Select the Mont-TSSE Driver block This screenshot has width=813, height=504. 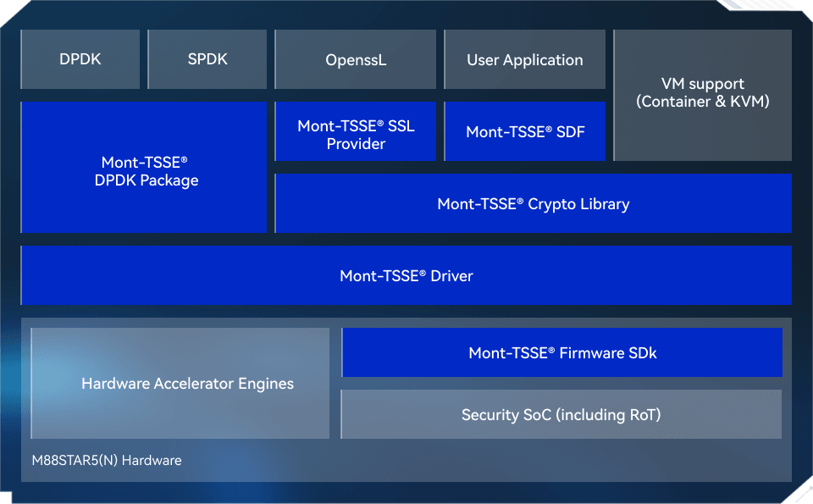point(406,275)
